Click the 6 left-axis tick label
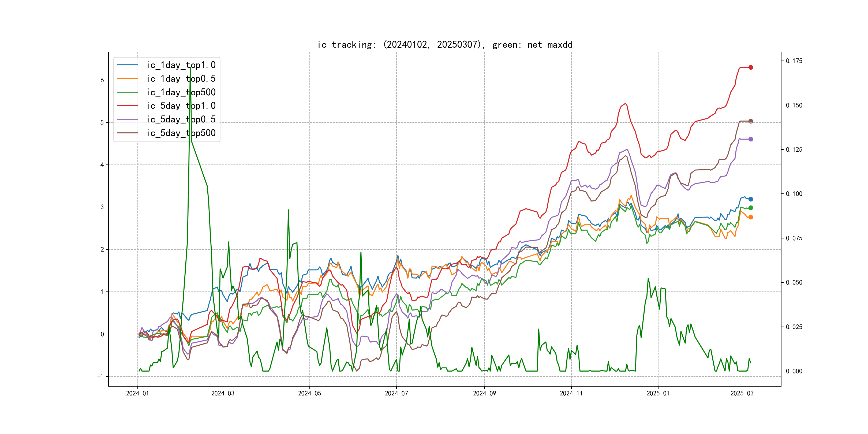The width and height of the screenshot is (868, 434). click(x=102, y=80)
